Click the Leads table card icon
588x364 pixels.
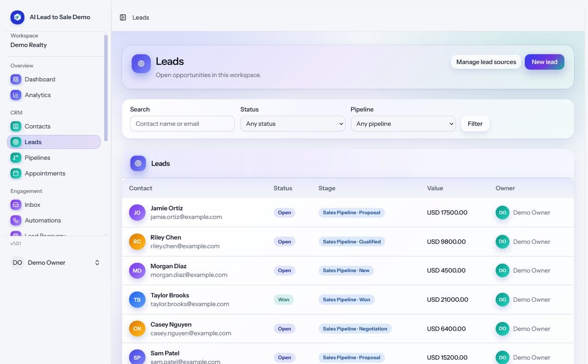tap(138, 164)
